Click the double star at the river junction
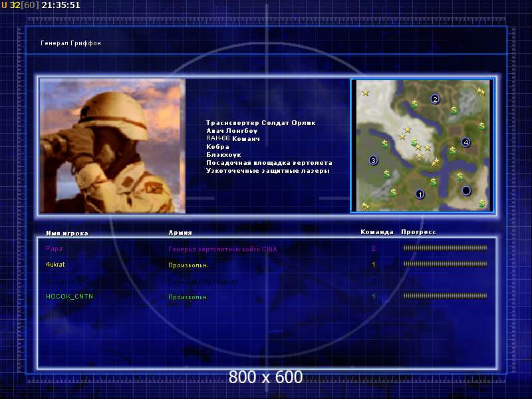Image resolution: width=532 pixels, height=399 pixels. [x=436, y=162]
